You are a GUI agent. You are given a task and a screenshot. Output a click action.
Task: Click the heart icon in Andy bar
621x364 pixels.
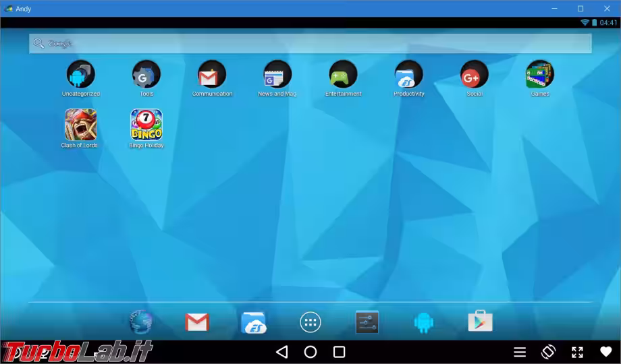point(606,351)
